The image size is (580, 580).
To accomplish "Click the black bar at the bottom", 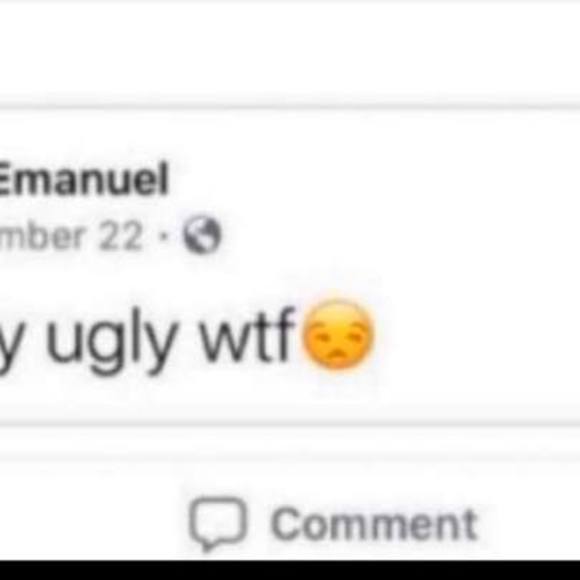I will tap(290, 570).
